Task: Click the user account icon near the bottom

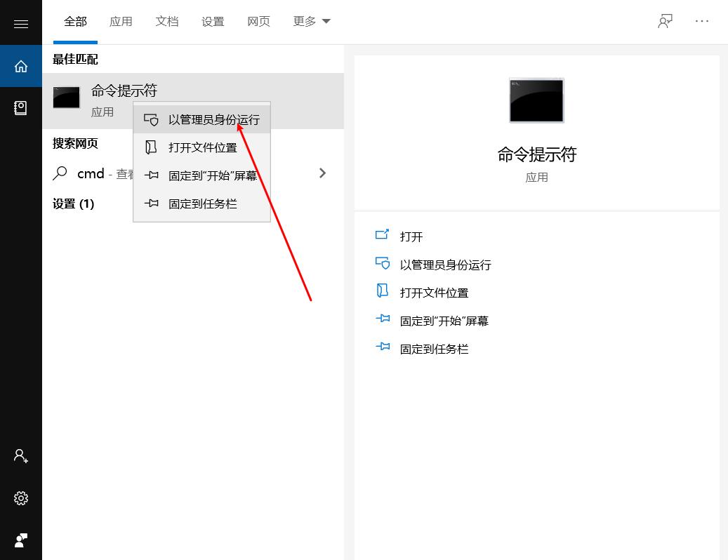Action: click(21, 456)
